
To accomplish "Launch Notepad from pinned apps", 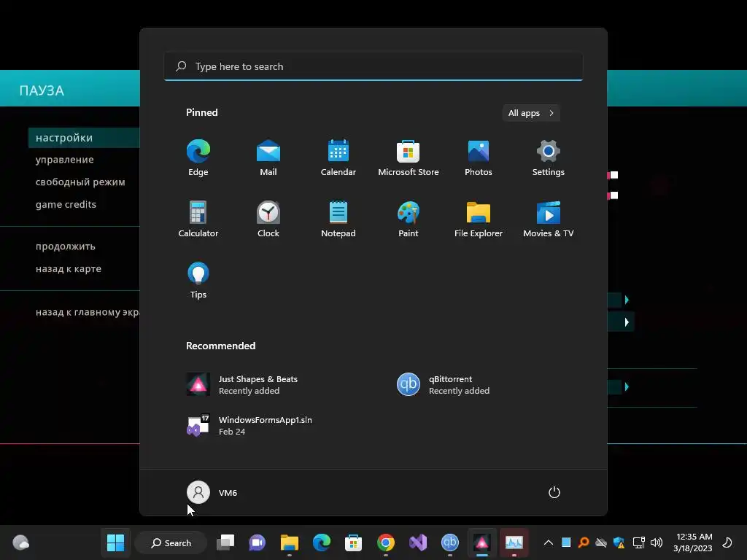I will [338, 219].
